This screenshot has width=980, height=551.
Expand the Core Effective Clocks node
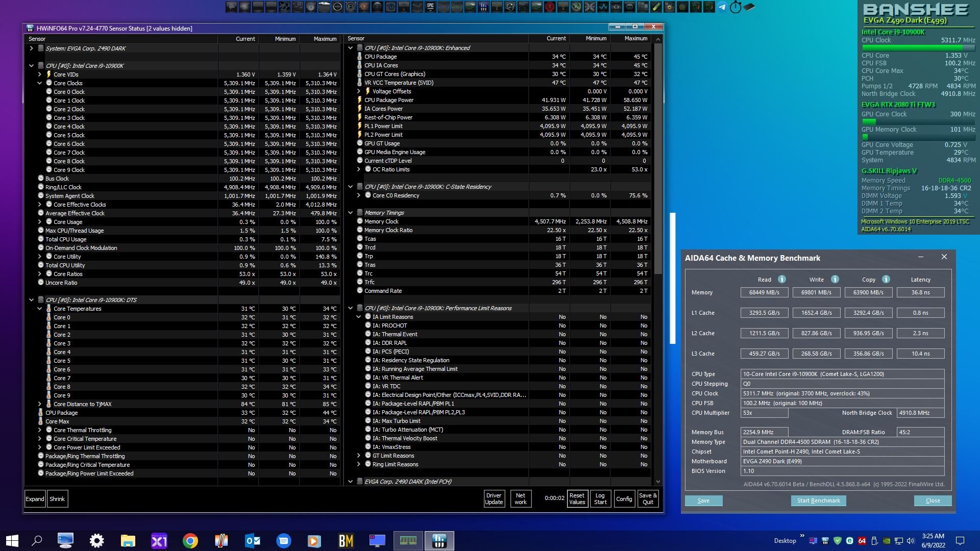(x=39, y=205)
